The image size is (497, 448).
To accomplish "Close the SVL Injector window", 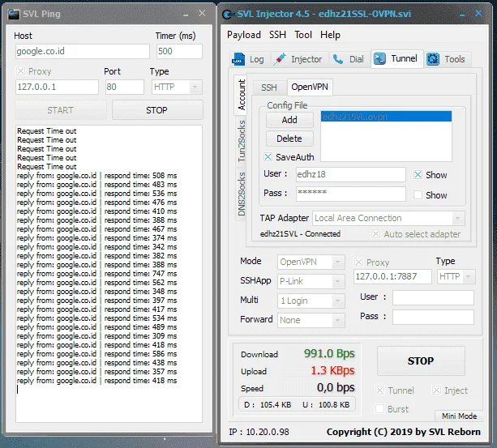I will (478, 13).
